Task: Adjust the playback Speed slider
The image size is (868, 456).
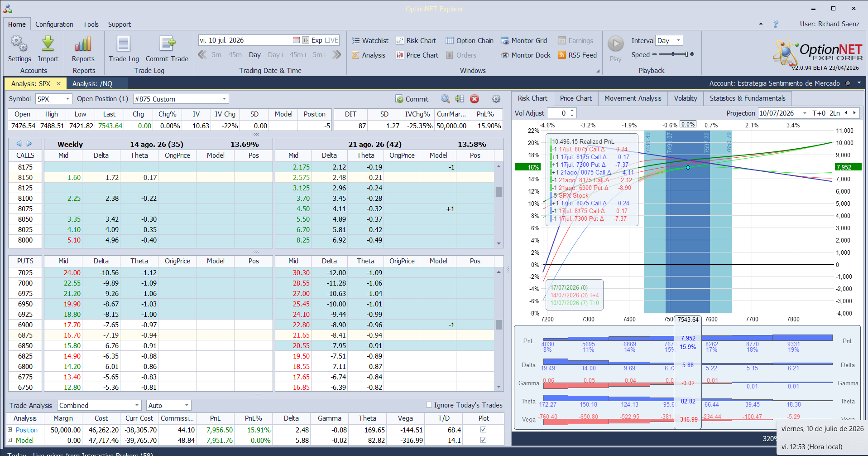Action: coord(672,54)
